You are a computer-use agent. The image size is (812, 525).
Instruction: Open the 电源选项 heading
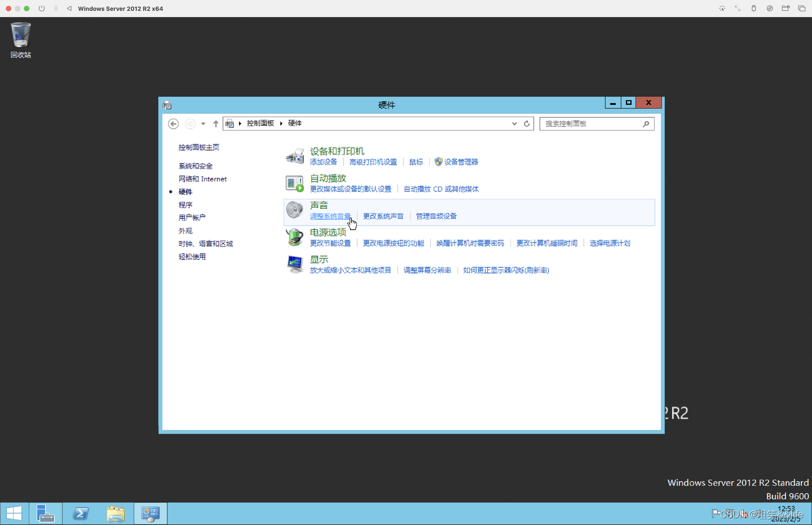(328, 232)
